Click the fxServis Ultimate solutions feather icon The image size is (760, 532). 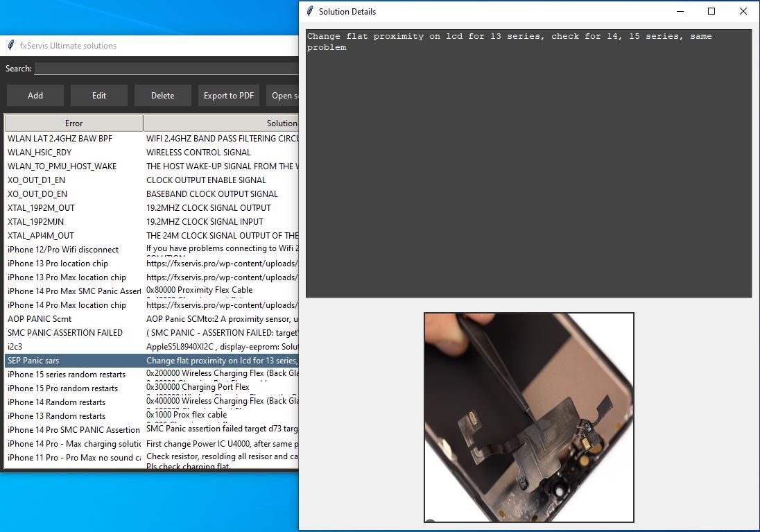pyautogui.click(x=10, y=46)
